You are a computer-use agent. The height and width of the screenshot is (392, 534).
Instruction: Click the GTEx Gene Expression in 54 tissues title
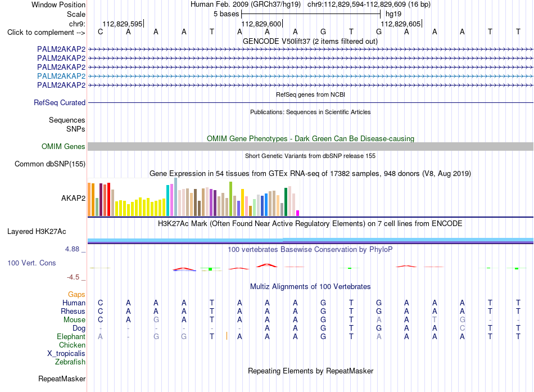click(310, 173)
